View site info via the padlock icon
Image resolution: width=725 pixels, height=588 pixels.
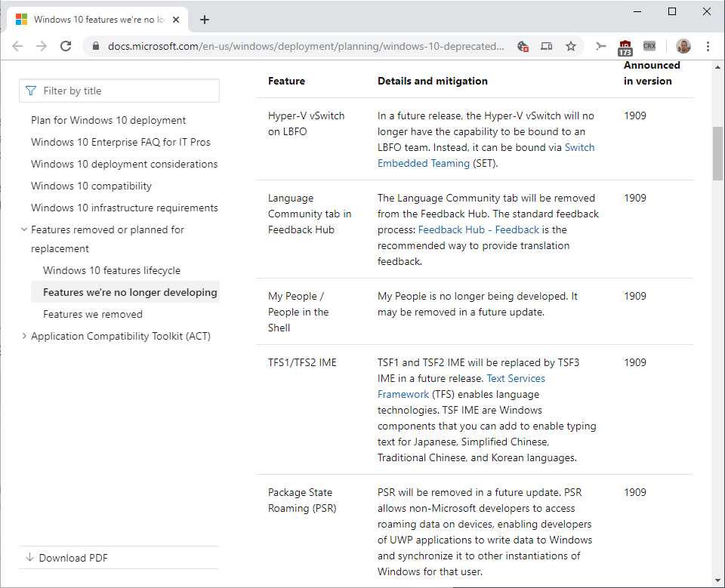tap(96, 46)
